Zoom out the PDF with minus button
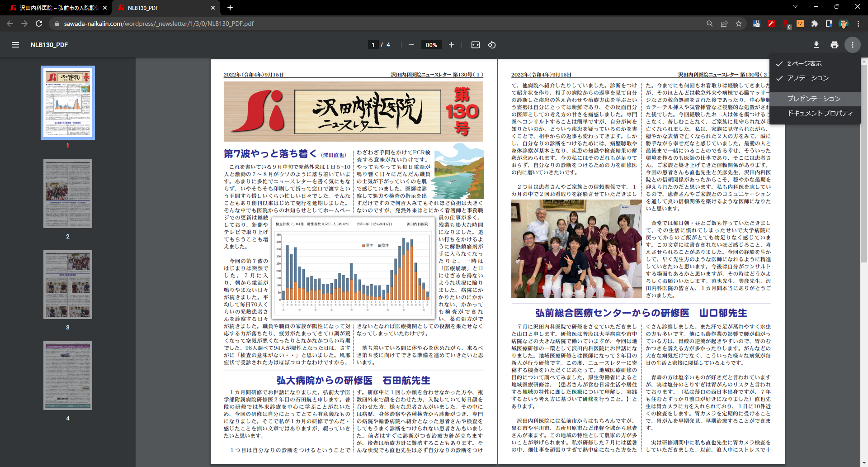Image resolution: width=868 pixels, height=467 pixels. [x=411, y=45]
